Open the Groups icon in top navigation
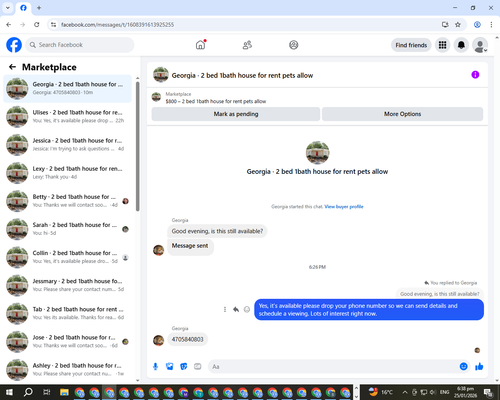The height and width of the screenshot is (400, 500). point(293,45)
